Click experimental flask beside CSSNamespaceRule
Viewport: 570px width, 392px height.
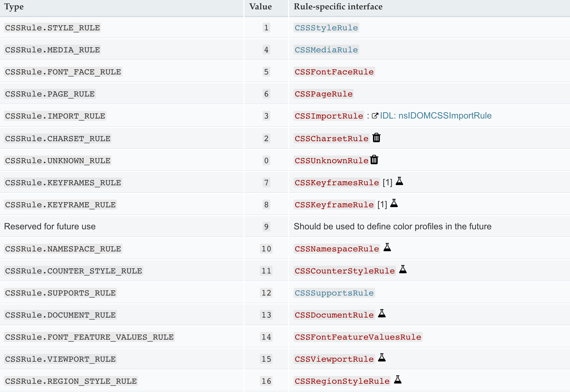pyautogui.click(x=387, y=247)
